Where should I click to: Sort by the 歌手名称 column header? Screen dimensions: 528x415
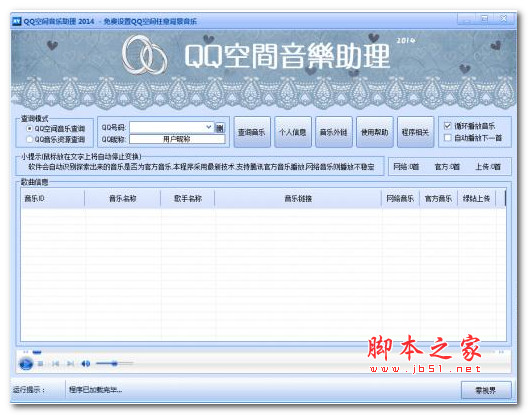(188, 198)
